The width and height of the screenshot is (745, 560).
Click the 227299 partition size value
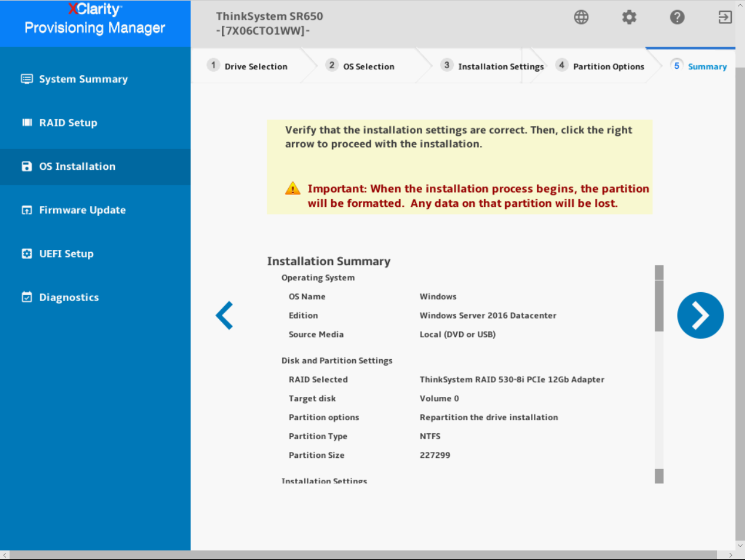(x=435, y=455)
